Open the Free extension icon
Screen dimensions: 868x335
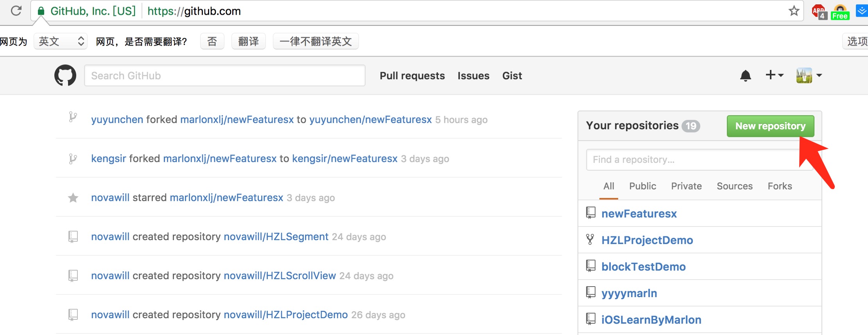point(840,12)
